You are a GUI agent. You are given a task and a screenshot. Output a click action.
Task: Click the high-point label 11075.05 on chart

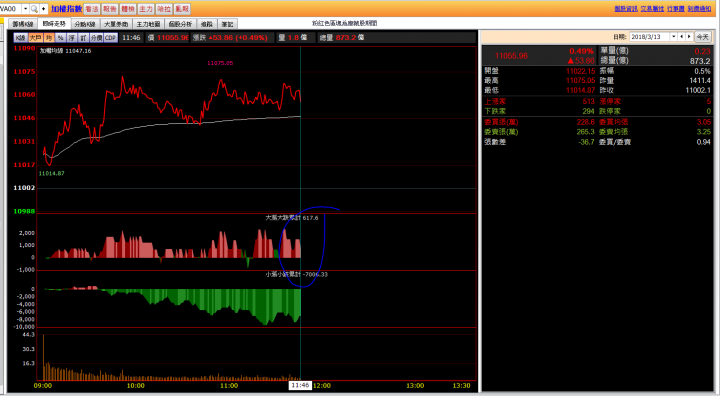[x=220, y=63]
